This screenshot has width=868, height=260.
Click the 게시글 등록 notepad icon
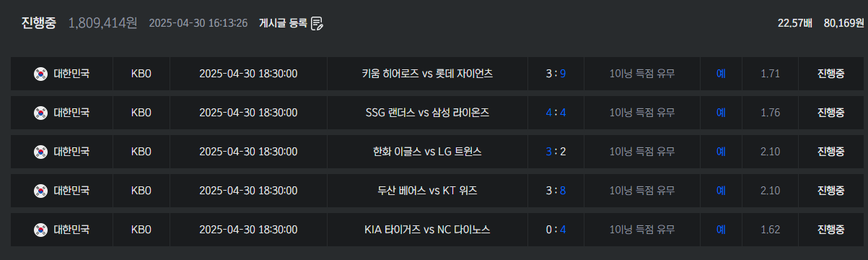tap(317, 23)
